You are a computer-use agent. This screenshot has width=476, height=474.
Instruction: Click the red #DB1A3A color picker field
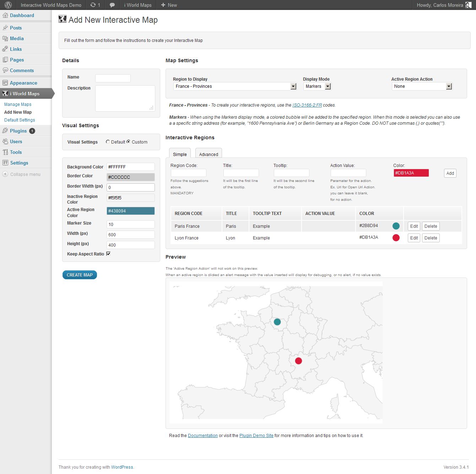click(x=411, y=173)
